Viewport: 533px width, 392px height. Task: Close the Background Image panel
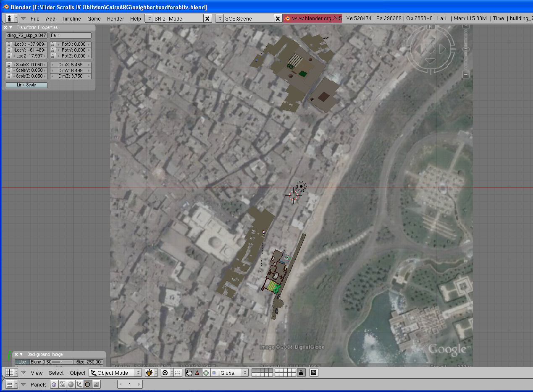(x=16, y=354)
